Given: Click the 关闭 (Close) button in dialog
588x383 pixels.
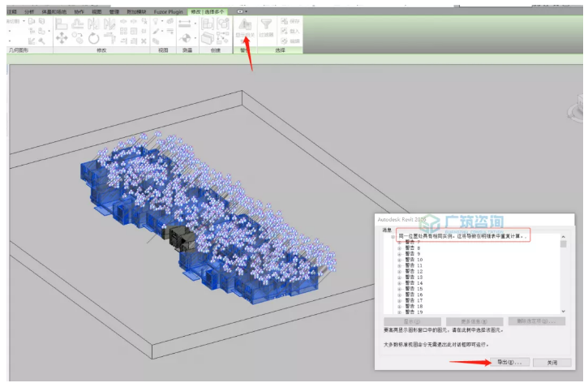Looking at the screenshot, I should coord(552,362).
